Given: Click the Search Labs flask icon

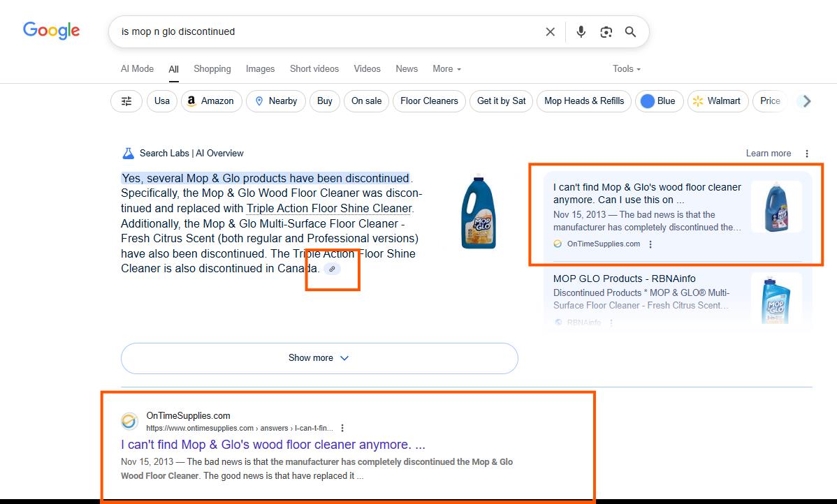Looking at the screenshot, I should (x=128, y=154).
